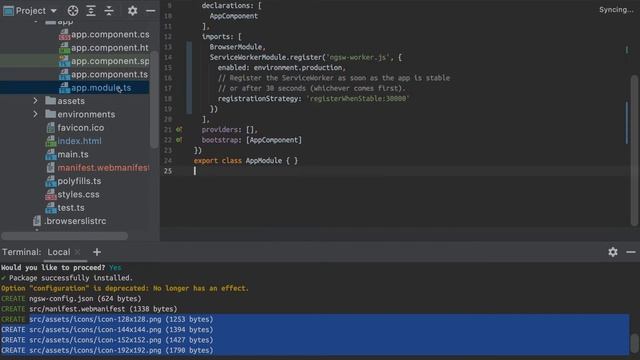Viewport: 640px width, 360px height.
Task: Click the index.html file icon
Action: [x=51, y=141]
